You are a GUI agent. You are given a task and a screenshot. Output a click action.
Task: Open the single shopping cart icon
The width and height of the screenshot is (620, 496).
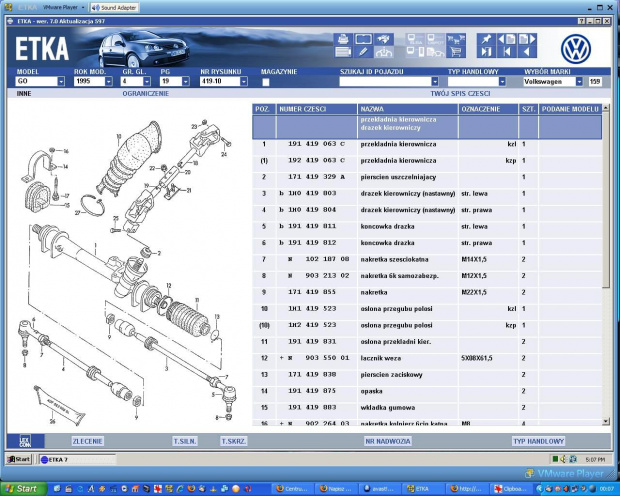(456, 52)
